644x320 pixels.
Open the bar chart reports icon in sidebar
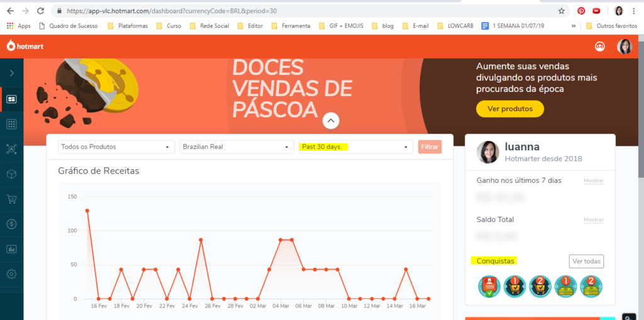point(11,249)
